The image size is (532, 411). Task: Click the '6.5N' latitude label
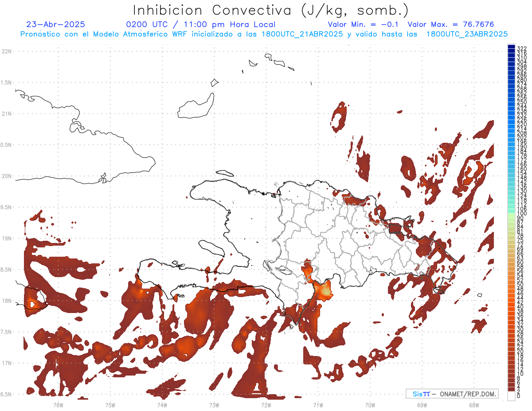pos(7,394)
